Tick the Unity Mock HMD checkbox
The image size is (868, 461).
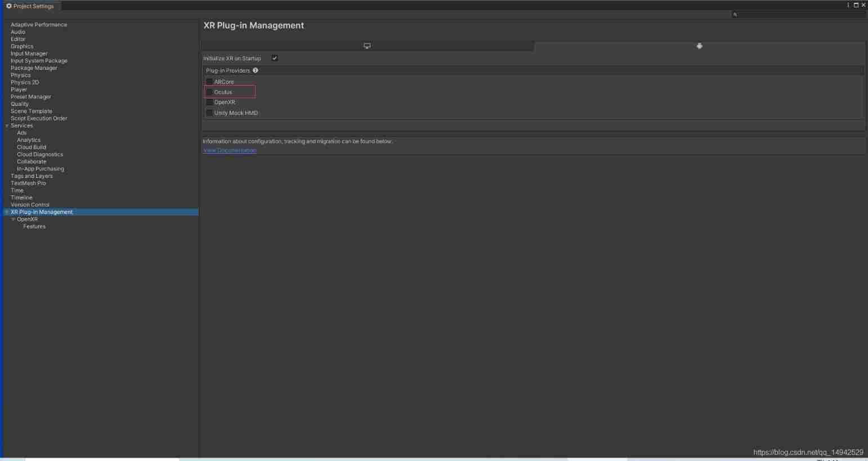pyautogui.click(x=209, y=113)
